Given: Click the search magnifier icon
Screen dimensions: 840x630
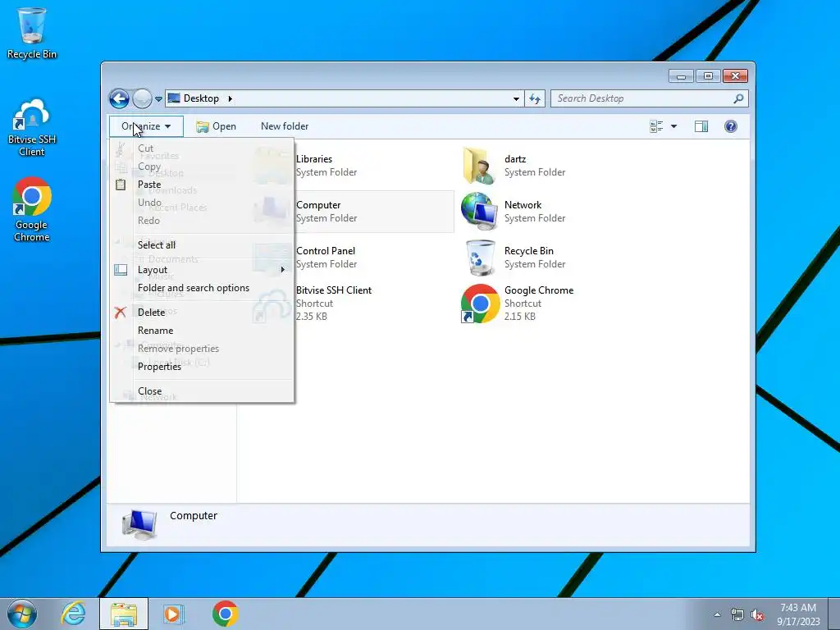Looking at the screenshot, I should [x=739, y=98].
